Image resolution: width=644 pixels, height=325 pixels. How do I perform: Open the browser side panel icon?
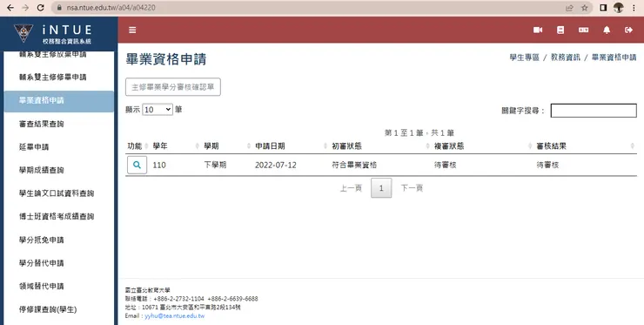click(603, 8)
